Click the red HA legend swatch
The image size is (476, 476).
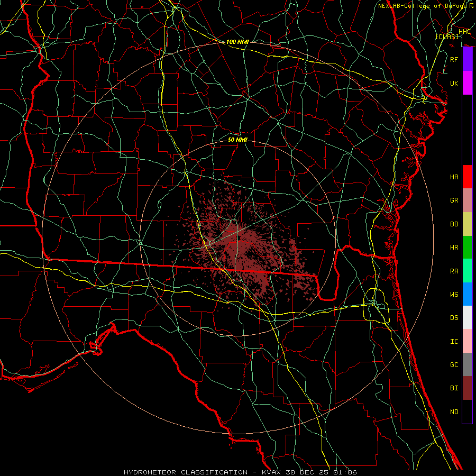tap(467, 177)
